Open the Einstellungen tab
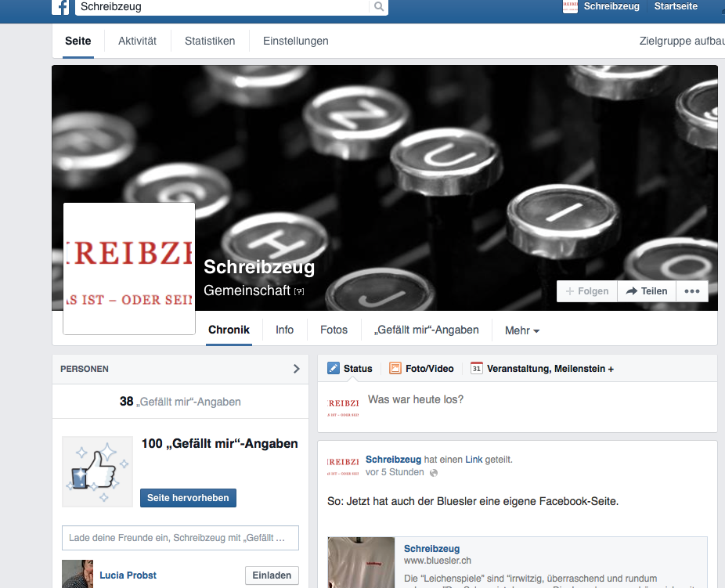The height and width of the screenshot is (588, 725). coord(296,41)
